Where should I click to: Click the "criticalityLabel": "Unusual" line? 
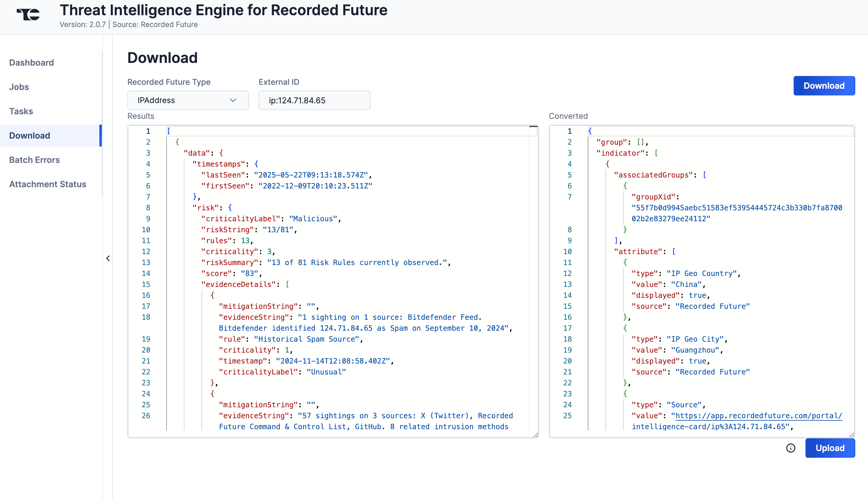[282, 372]
